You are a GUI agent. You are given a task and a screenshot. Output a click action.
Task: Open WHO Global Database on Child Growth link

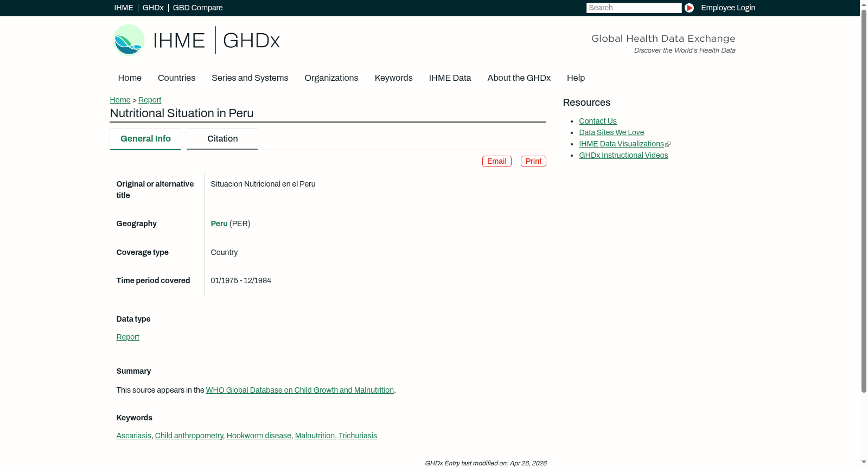coord(300,390)
